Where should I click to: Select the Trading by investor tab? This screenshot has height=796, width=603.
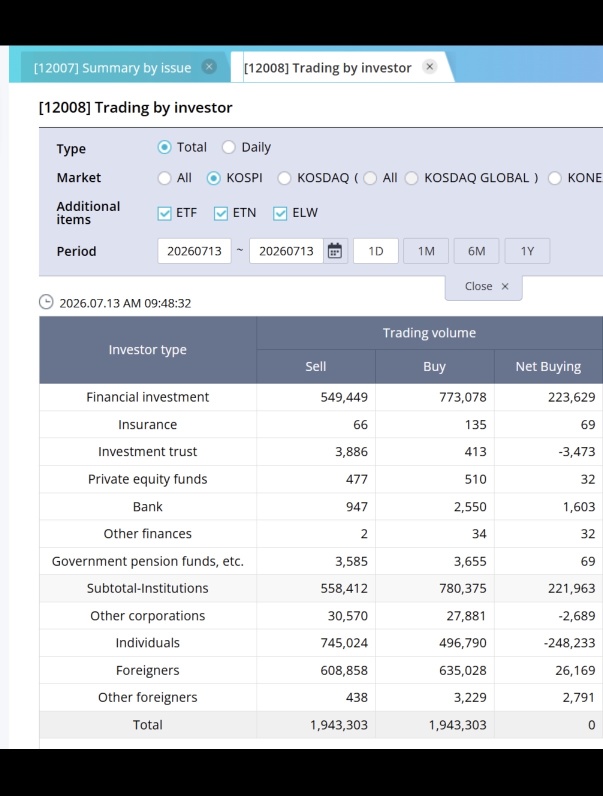(x=327, y=68)
